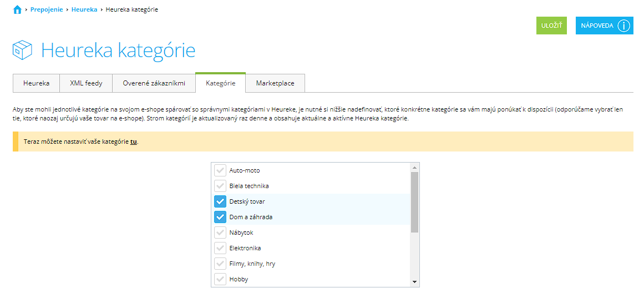Switch to the XML feedy tab
Screen dimensions: 644x293
[86, 83]
